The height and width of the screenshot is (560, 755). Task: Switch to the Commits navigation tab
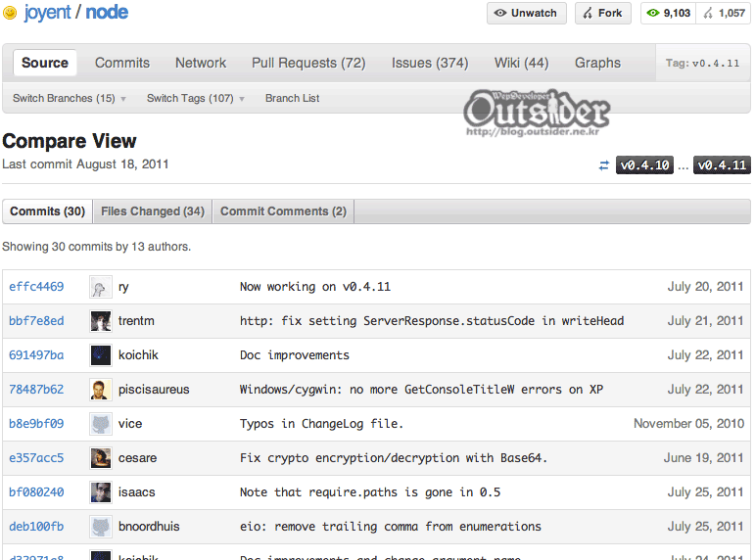click(122, 63)
